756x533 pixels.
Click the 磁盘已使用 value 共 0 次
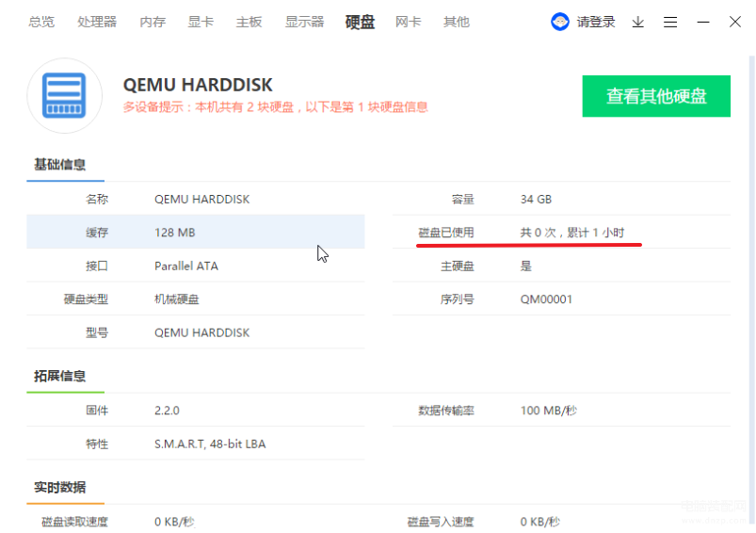coord(572,233)
